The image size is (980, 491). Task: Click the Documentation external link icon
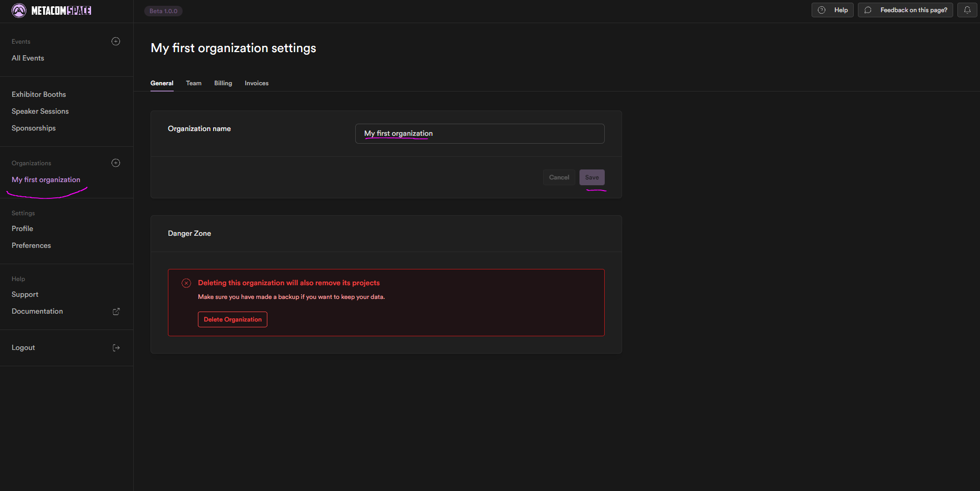pyautogui.click(x=116, y=312)
